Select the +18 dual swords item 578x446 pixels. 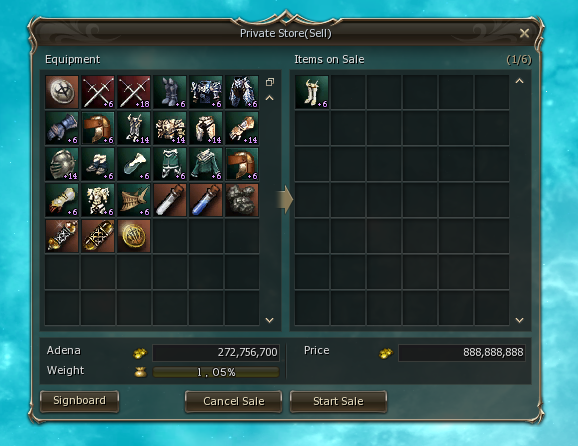134,92
